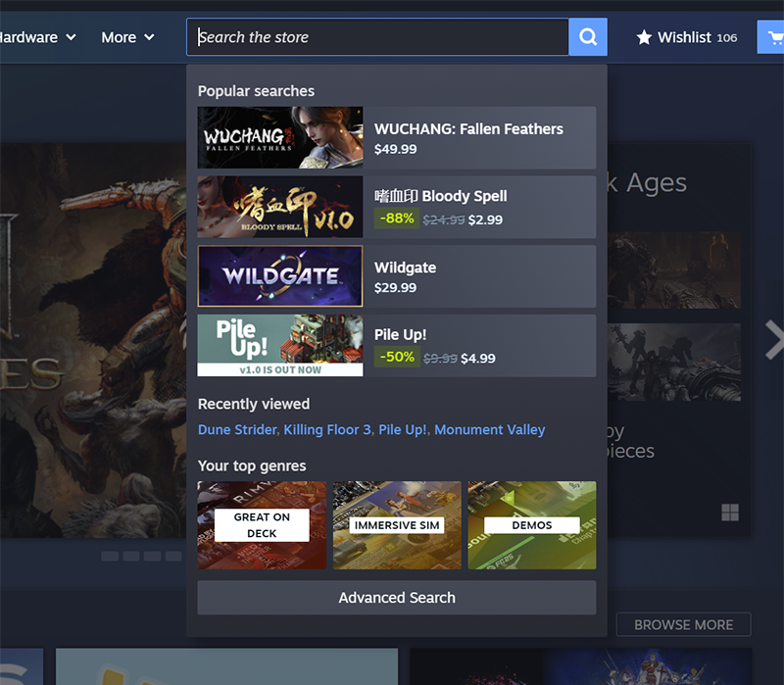Select Pile Up! popular search result

397,346
